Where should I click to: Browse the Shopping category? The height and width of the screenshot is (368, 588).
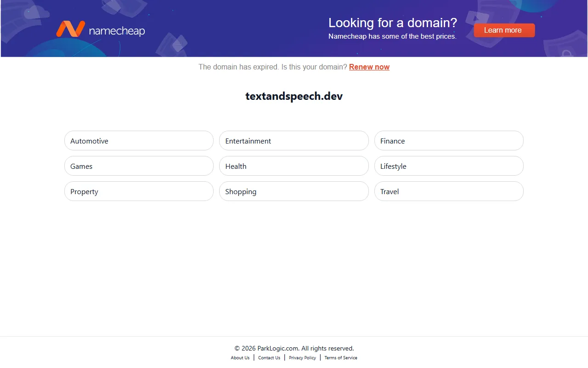(x=294, y=191)
